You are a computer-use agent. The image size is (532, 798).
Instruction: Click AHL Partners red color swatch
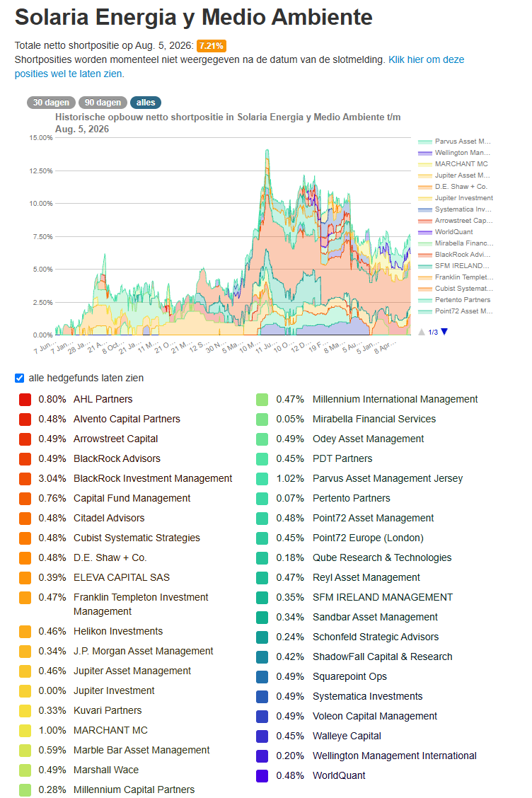pyautogui.click(x=25, y=400)
